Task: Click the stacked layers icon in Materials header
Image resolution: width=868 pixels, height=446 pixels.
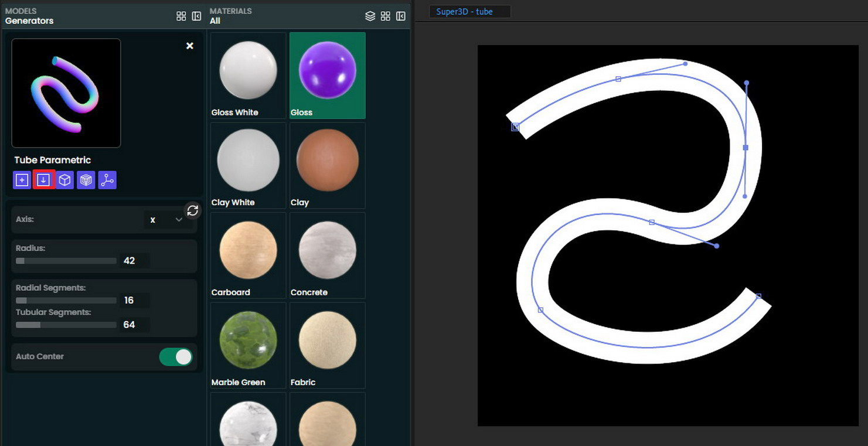Action: (370, 16)
